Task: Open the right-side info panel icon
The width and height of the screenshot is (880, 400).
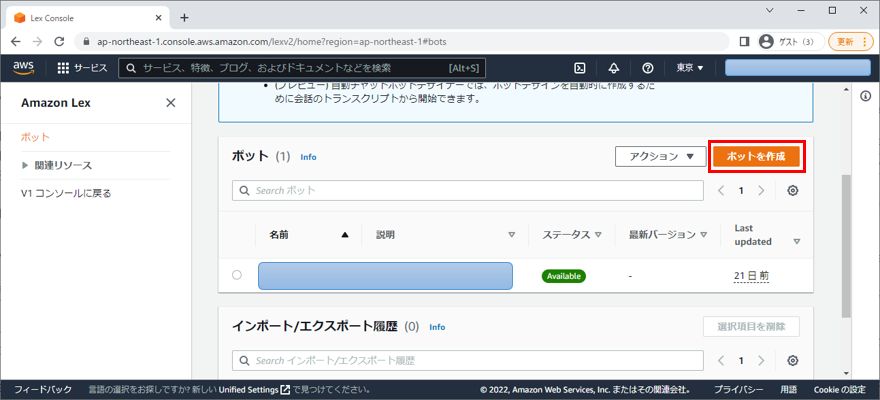Action: point(865,96)
